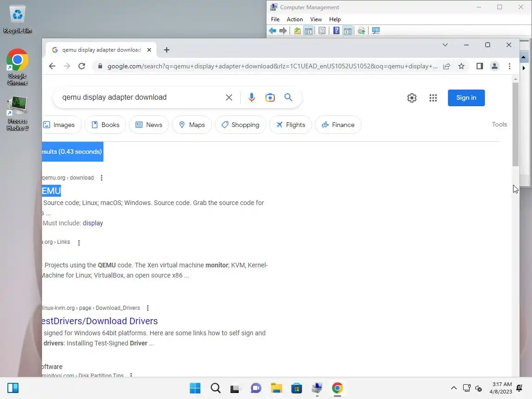Filter results by News
This screenshot has width=532, height=399.
(x=149, y=125)
